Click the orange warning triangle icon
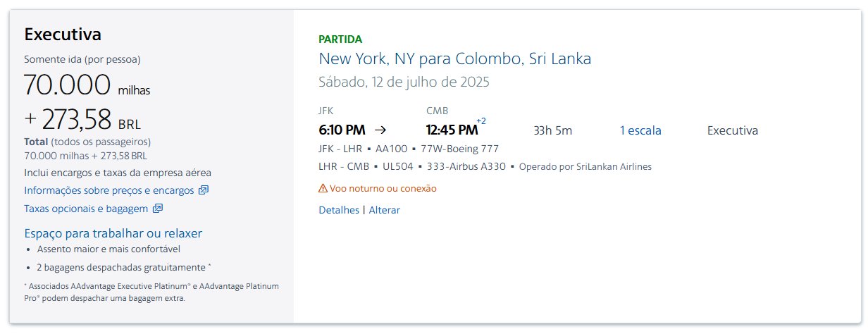 (x=323, y=188)
